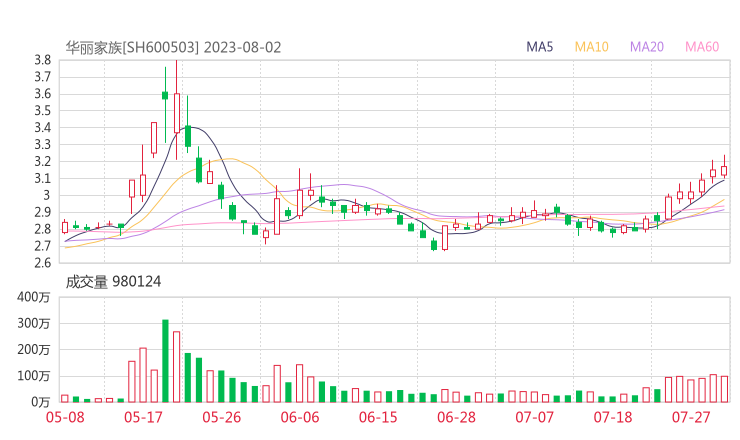Click the 07-27 date axis label
Viewport: 740px width, 440px height.
click(691, 417)
